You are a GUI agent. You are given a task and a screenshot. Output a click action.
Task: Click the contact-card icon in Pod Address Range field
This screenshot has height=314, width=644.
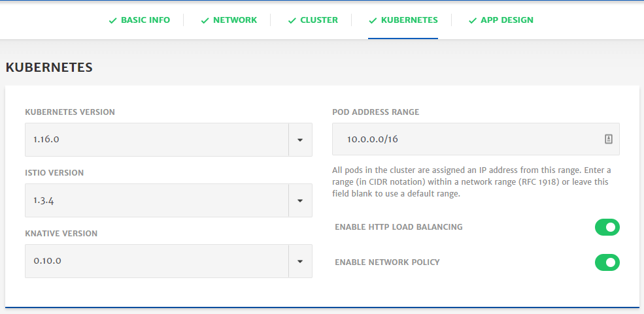[x=608, y=139]
